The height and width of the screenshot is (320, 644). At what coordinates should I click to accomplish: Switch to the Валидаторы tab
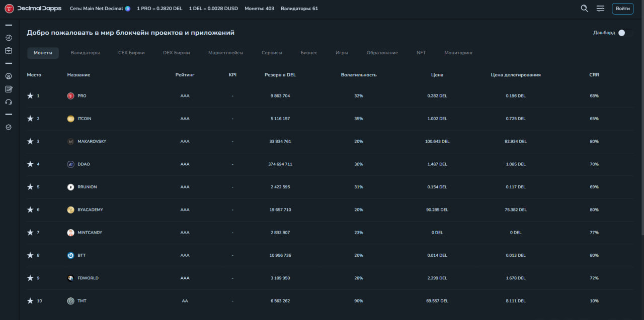[85, 53]
